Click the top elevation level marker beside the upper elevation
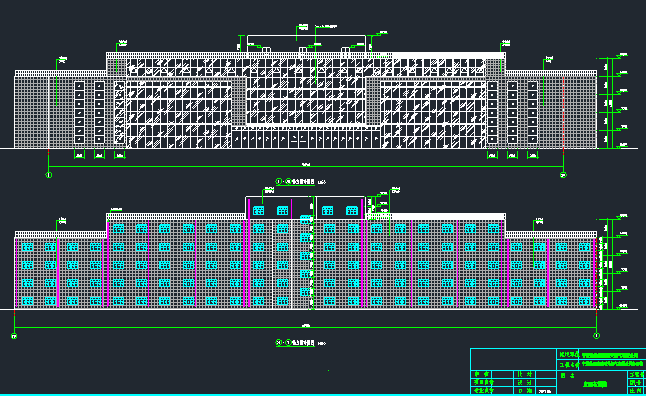Screen dimensions: 646x396 [621, 55]
